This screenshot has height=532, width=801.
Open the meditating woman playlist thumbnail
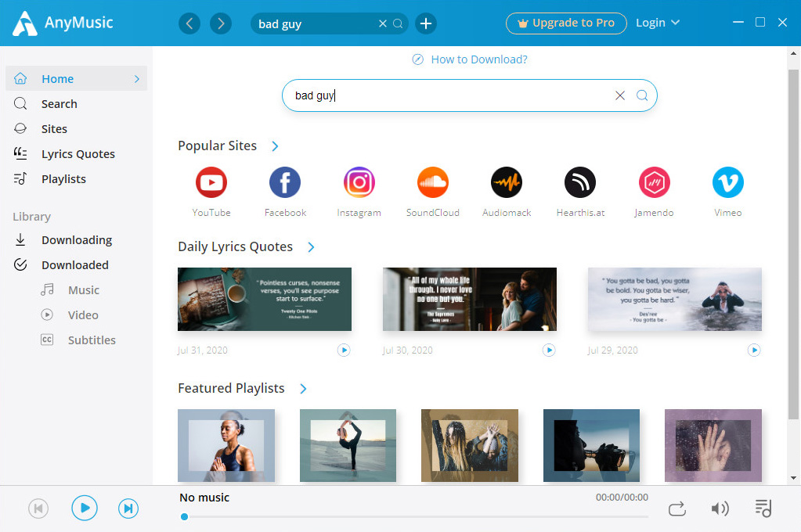pos(226,445)
